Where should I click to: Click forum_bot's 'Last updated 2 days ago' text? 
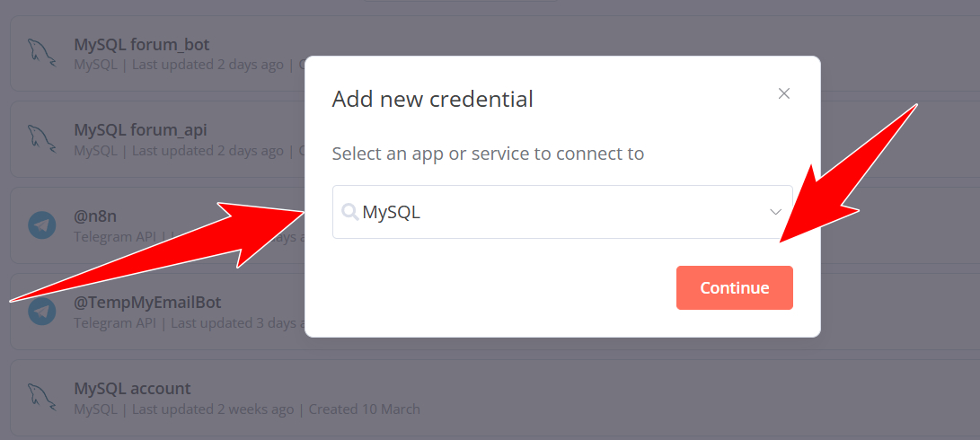[x=207, y=65]
